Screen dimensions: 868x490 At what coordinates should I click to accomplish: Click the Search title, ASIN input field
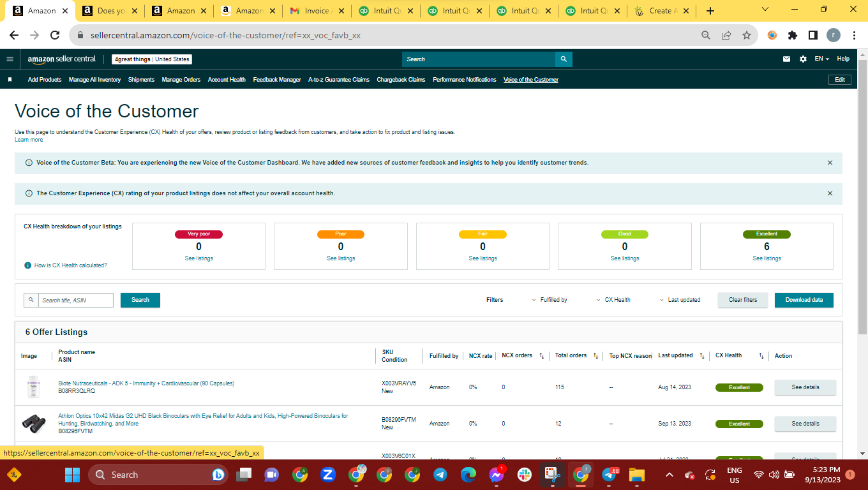(x=76, y=300)
